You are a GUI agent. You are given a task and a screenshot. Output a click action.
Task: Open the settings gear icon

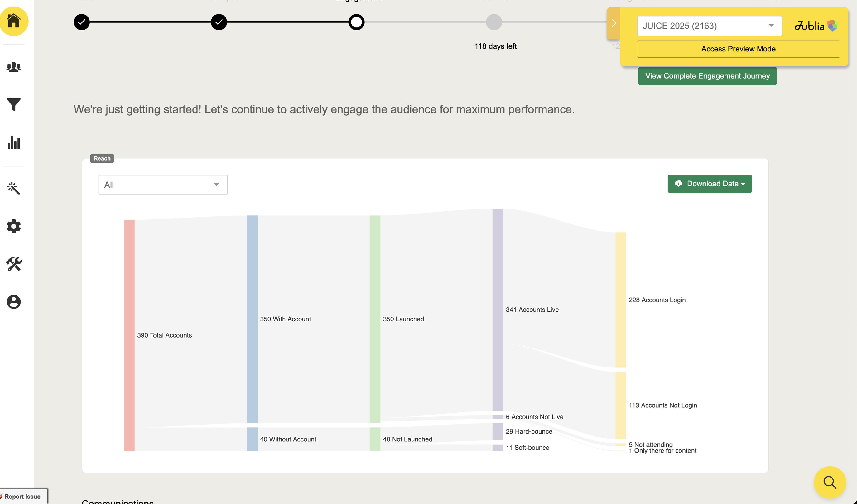14,226
